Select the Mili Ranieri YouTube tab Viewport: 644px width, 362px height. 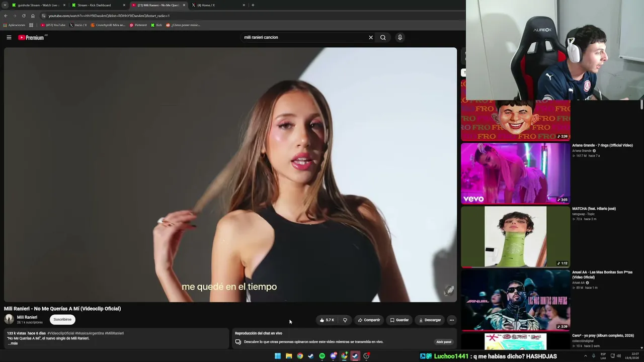tap(158, 5)
